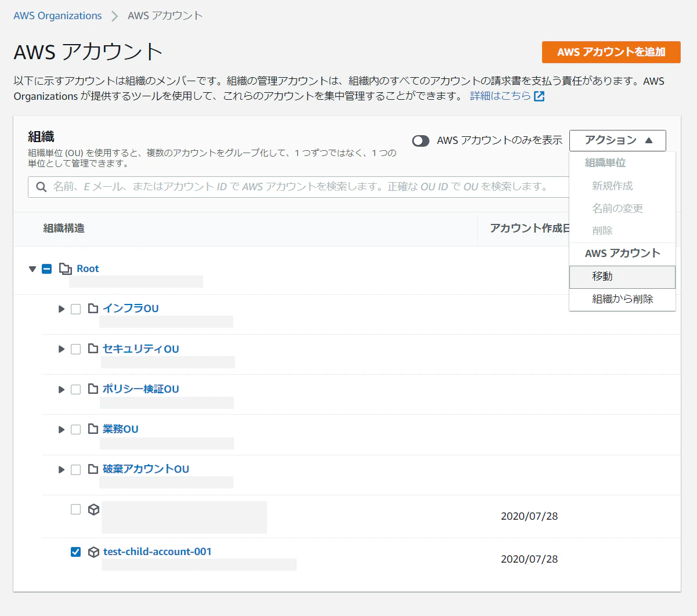Check the 破棄アカウントOU checkbox

pyautogui.click(x=75, y=469)
